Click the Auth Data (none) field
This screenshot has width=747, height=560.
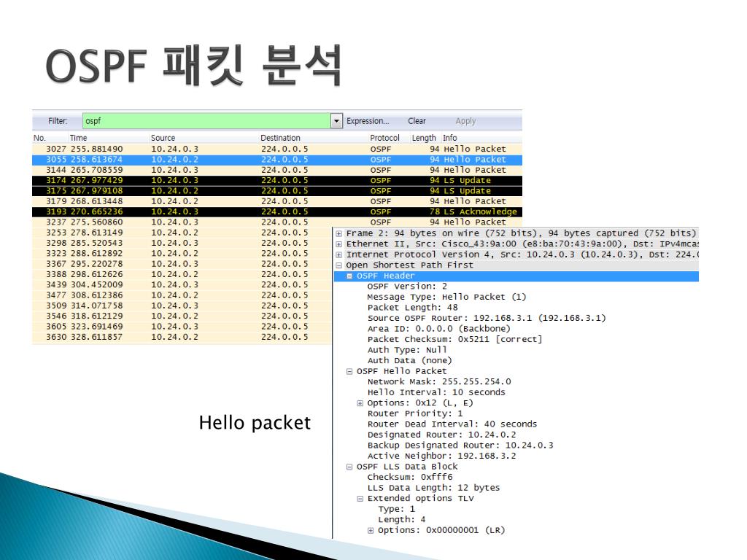pos(410,360)
